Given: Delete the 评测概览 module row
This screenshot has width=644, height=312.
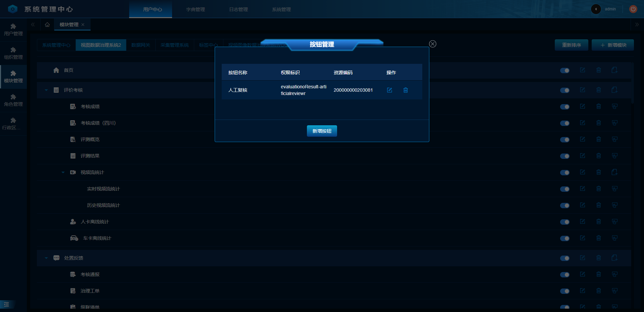Looking at the screenshot, I should (599, 139).
